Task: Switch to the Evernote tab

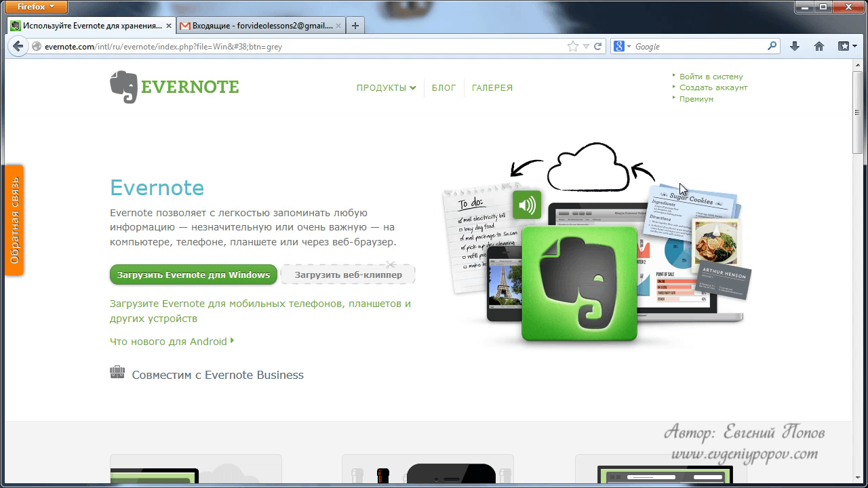Action: coord(92,26)
